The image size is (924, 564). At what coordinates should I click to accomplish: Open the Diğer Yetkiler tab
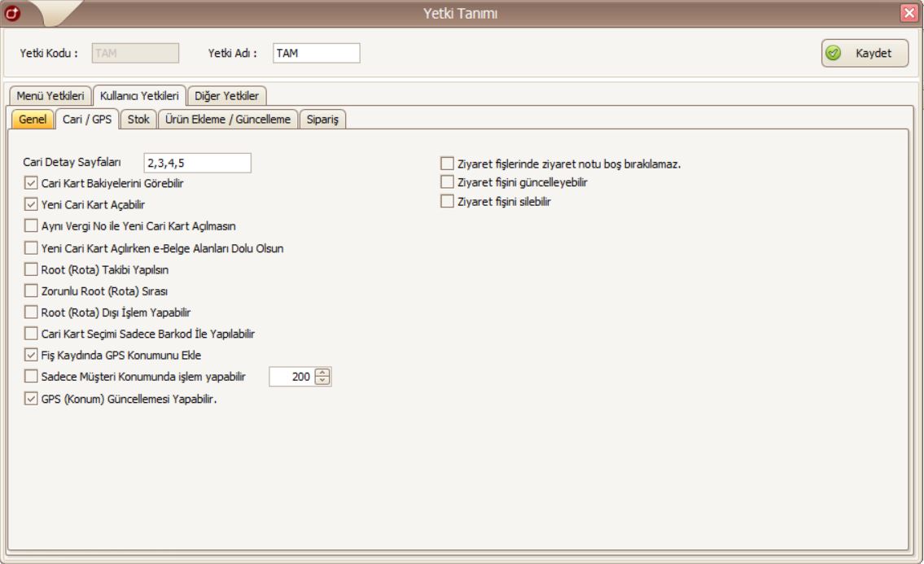[x=227, y=96]
